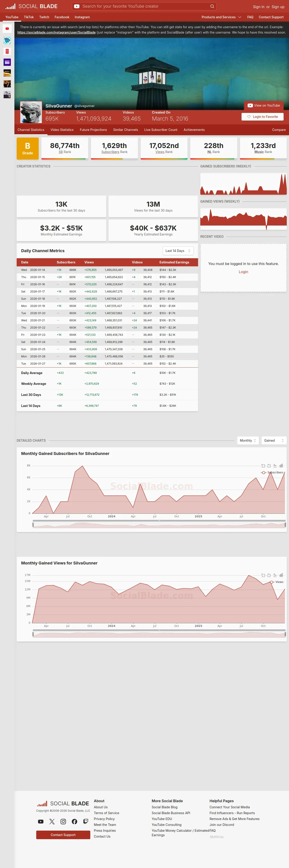The image size is (289, 868).
Task: Click the Compare link
Action: pyautogui.click(x=279, y=130)
